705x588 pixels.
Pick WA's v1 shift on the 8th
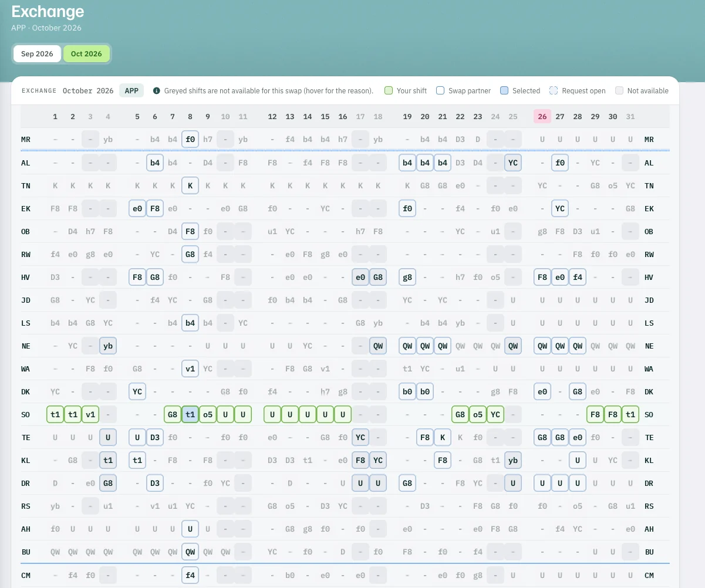tap(190, 369)
